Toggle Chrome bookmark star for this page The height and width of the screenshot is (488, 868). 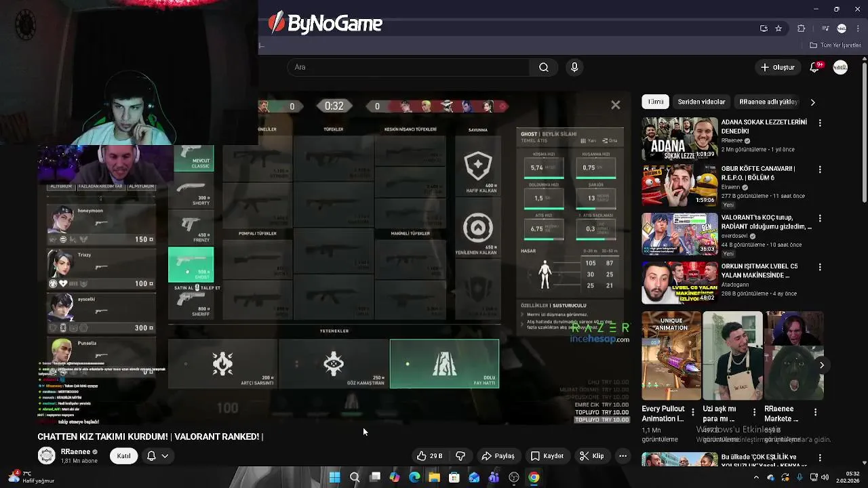(x=778, y=28)
